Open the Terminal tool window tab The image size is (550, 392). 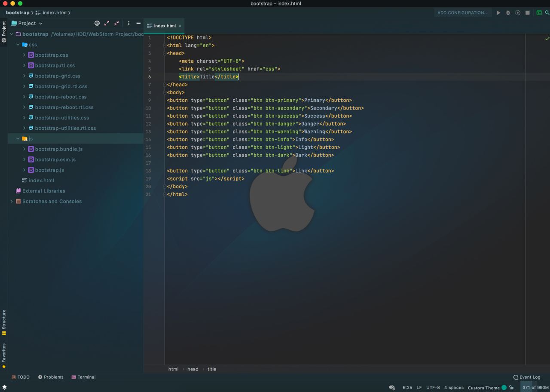[83, 377]
